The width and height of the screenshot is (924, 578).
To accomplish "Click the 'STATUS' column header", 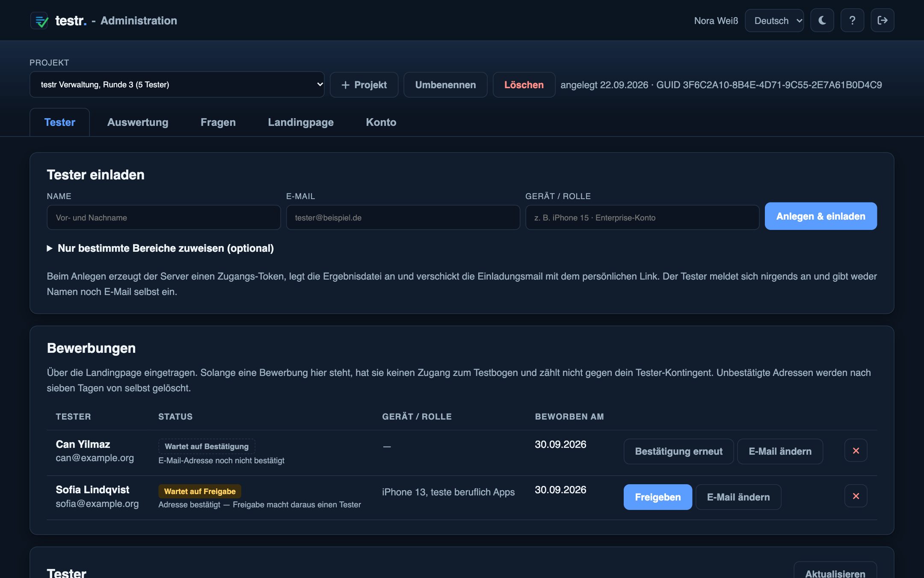I will [x=175, y=417].
